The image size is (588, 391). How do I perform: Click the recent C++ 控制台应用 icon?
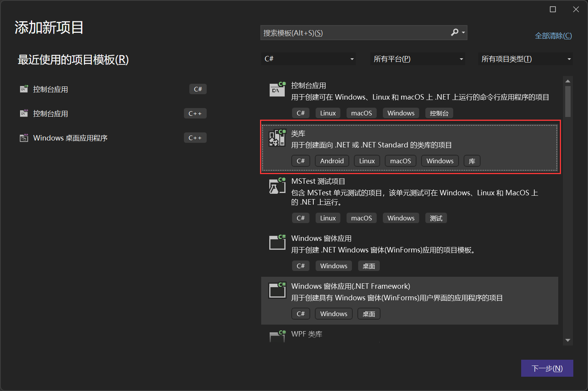point(24,113)
